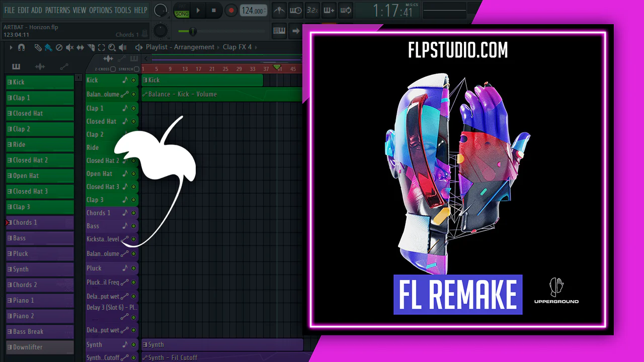Click automation icon on Kicksta..level track
Screen dimensions: 644x362
[x=125, y=239]
